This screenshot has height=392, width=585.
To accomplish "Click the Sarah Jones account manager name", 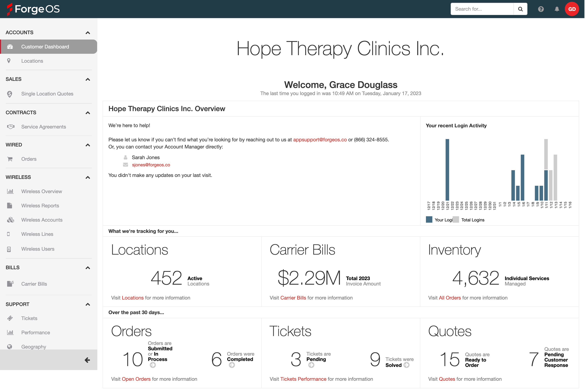I will pos(146,158).
